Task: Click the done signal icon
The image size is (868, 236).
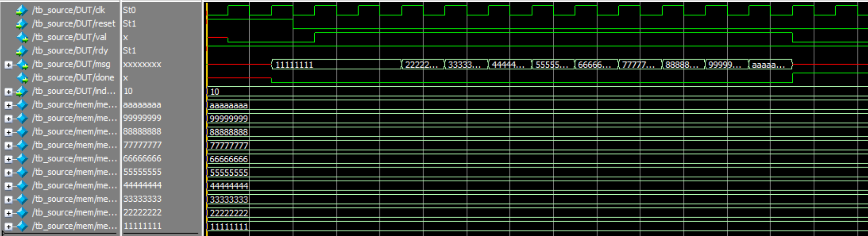Action: click(x=22, y=78)
